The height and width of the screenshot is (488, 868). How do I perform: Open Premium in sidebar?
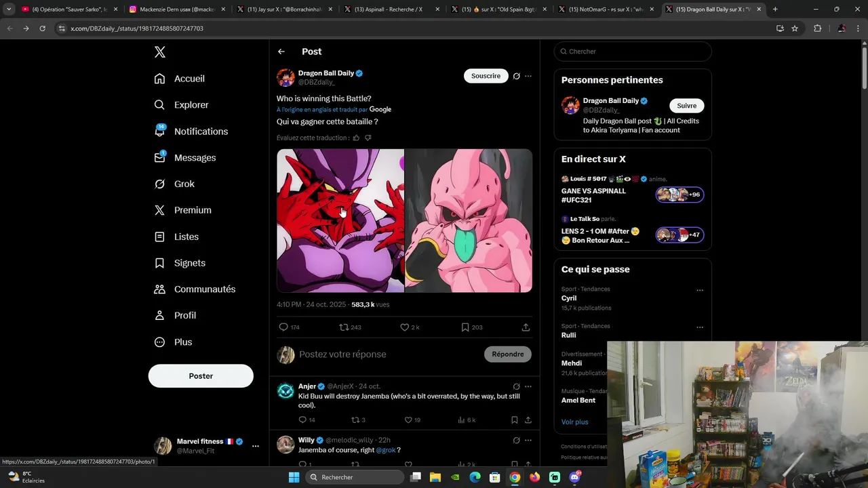click(182, 210)
